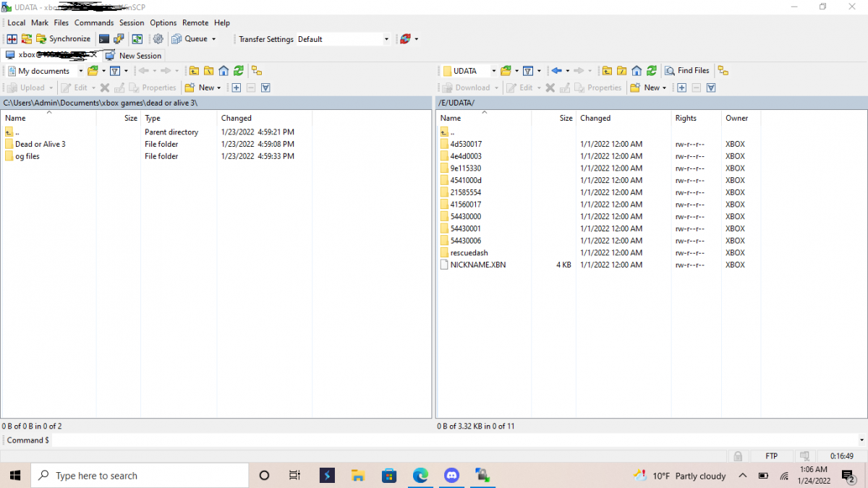
Task: Click the Find Files button
Action: point(687,71)
